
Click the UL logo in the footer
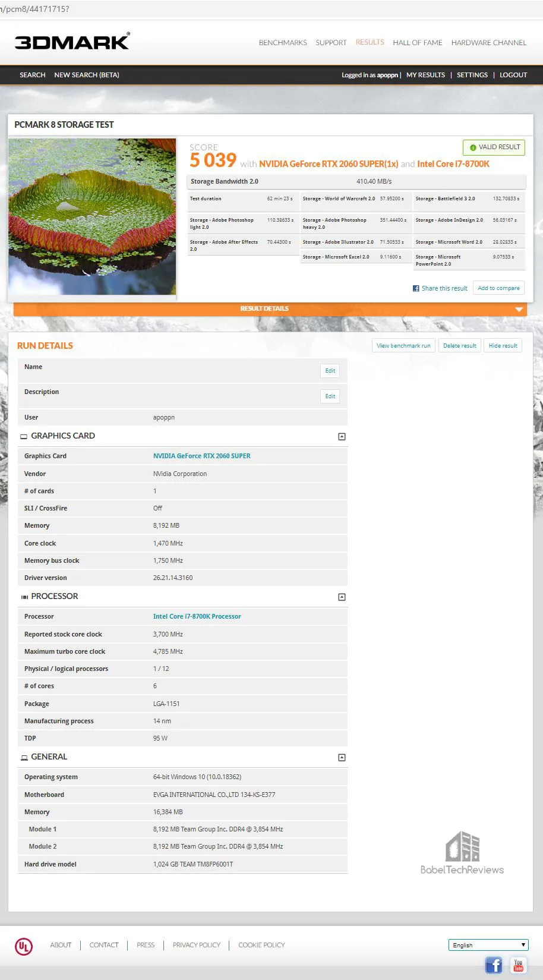[24, 946]
